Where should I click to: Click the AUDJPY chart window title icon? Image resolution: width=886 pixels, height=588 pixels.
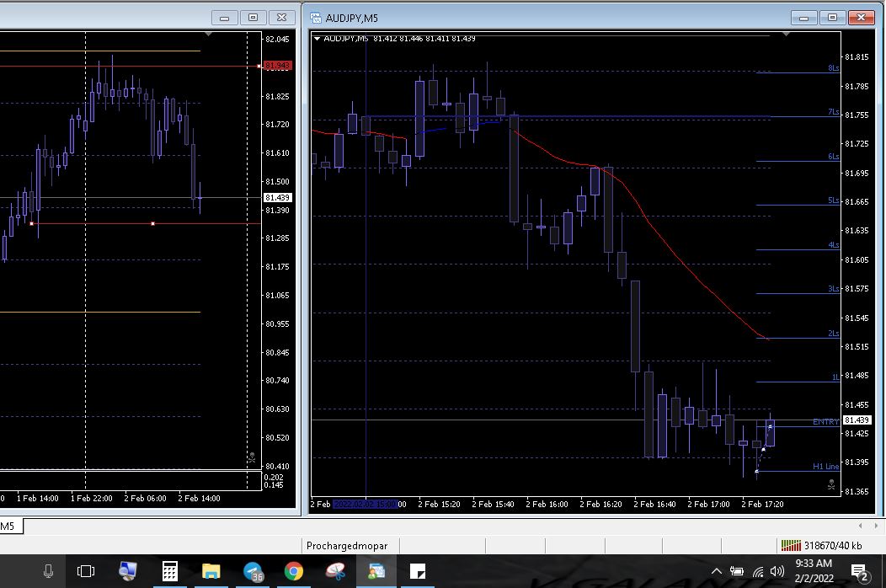[x=317, y=18]
